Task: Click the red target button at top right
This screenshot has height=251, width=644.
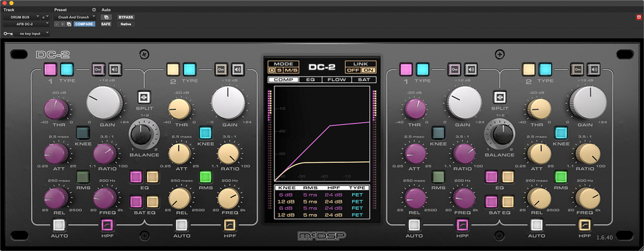Action: pyautogui.click(x=639, y=17)
